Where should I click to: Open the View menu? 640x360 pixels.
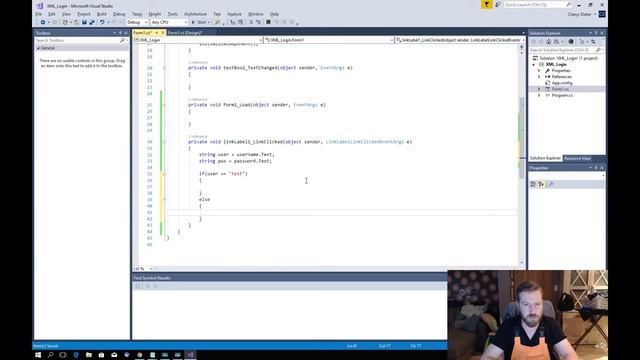[x=66, y=14]
